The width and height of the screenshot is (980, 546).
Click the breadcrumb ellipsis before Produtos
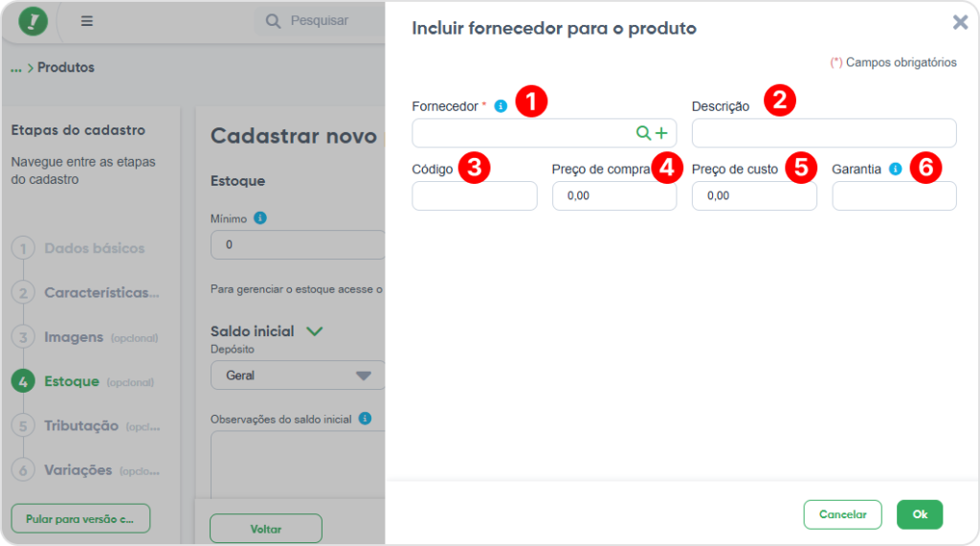(16, 68)
